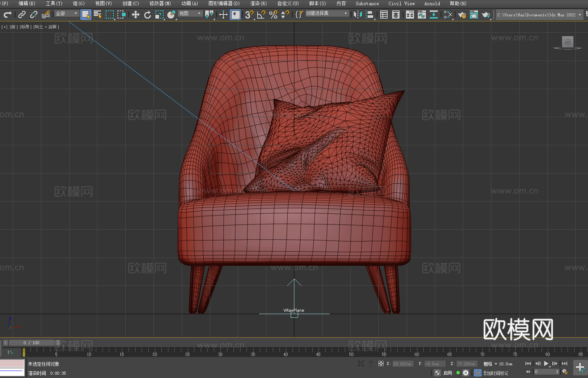588x378 pixels.
Task: Activate the Select Object tool
Action: [86, 14]
